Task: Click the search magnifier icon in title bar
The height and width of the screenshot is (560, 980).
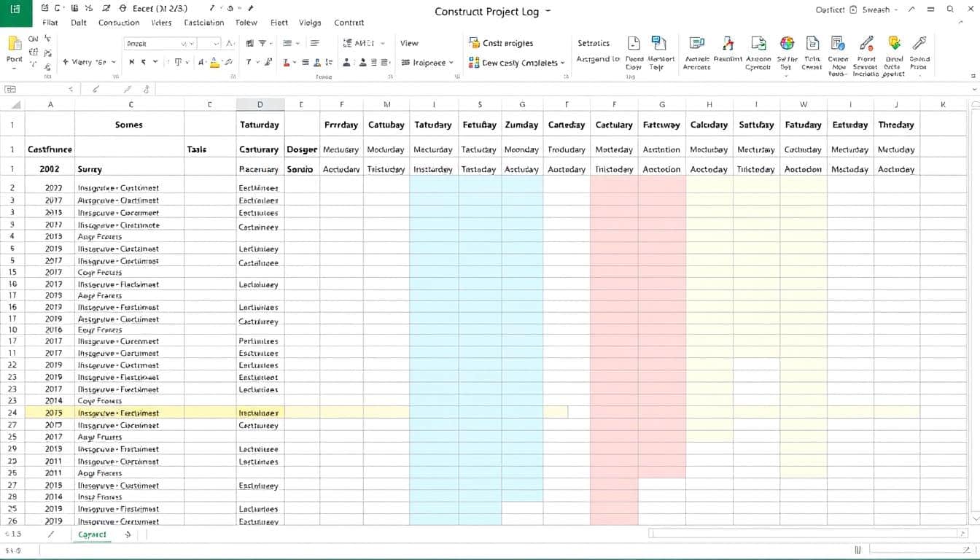Action: coord(950,9)
